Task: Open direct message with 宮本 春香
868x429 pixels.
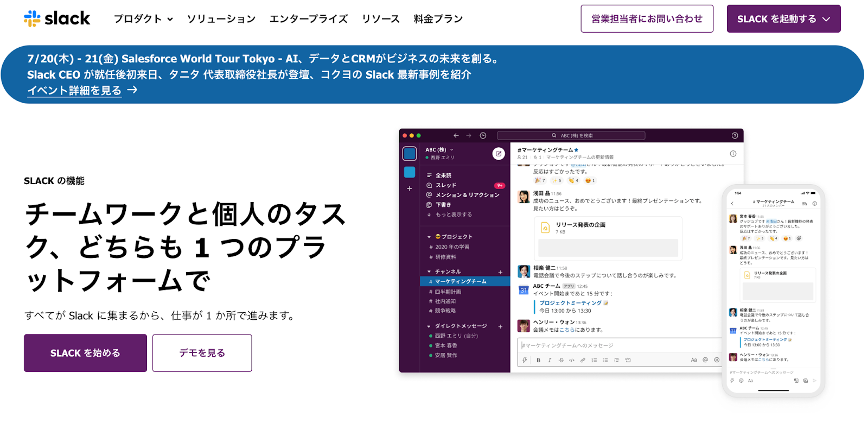Action: [x=443, y=345]
